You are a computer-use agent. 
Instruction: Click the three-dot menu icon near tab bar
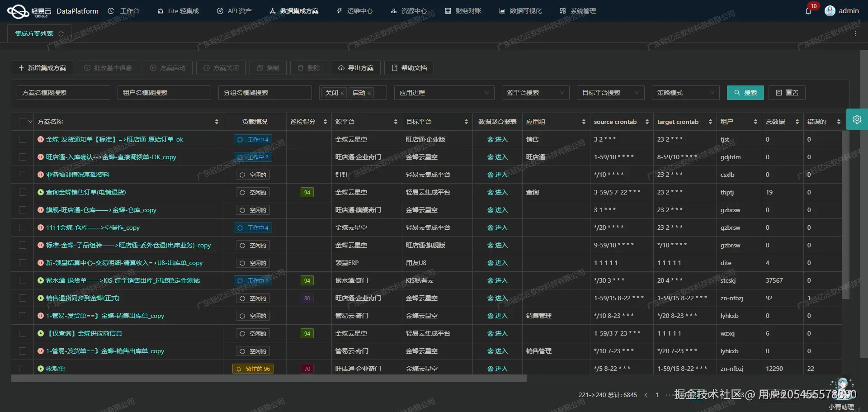pos(855,33)
